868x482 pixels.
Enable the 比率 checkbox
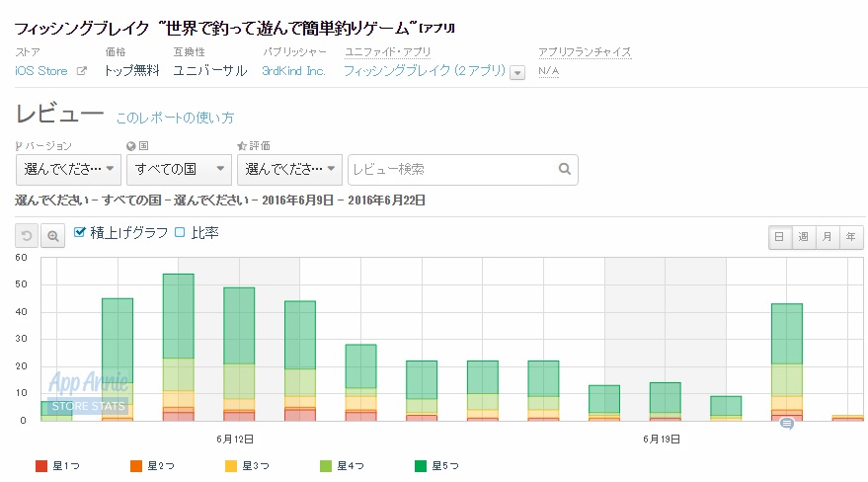click(180, 232)
